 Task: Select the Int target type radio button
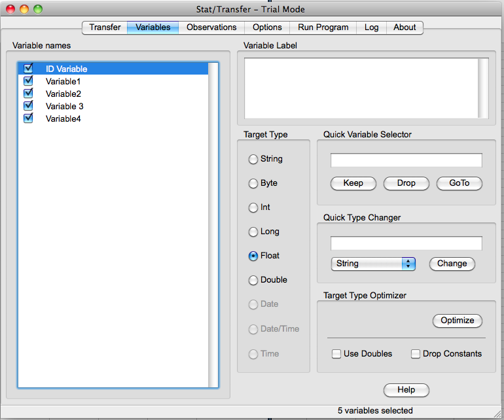pos(253,207)
